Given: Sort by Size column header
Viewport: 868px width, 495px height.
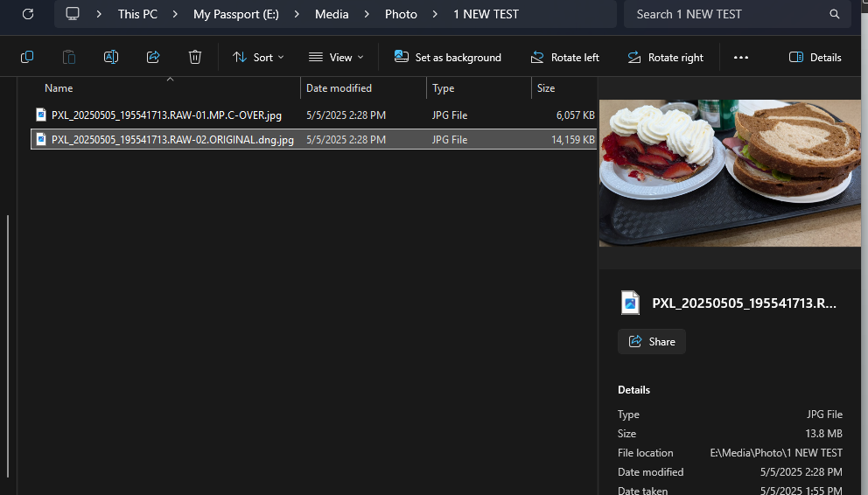Looking at the screenshot, I should click(546, 88).
